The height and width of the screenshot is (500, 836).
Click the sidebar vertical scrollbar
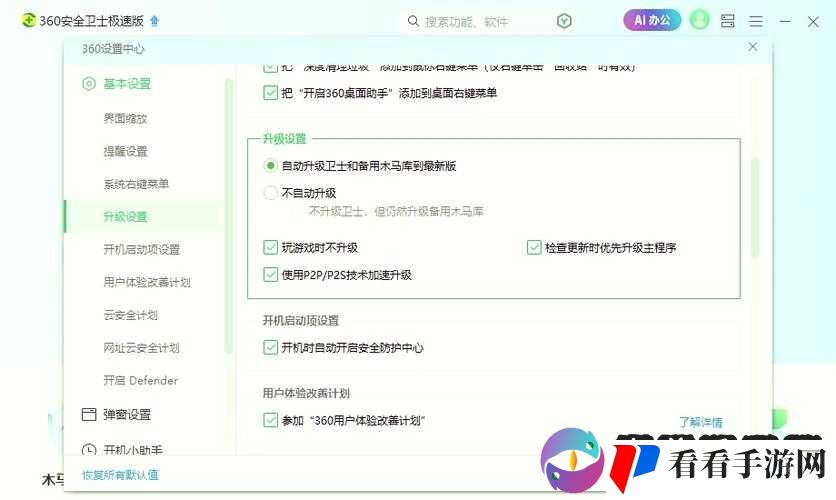[x=229, y=216]
